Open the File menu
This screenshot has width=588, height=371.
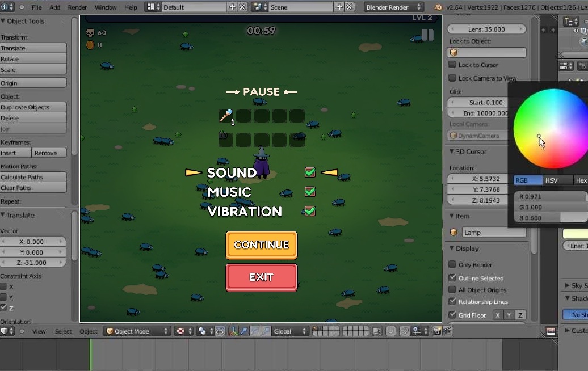coord(36,7)
